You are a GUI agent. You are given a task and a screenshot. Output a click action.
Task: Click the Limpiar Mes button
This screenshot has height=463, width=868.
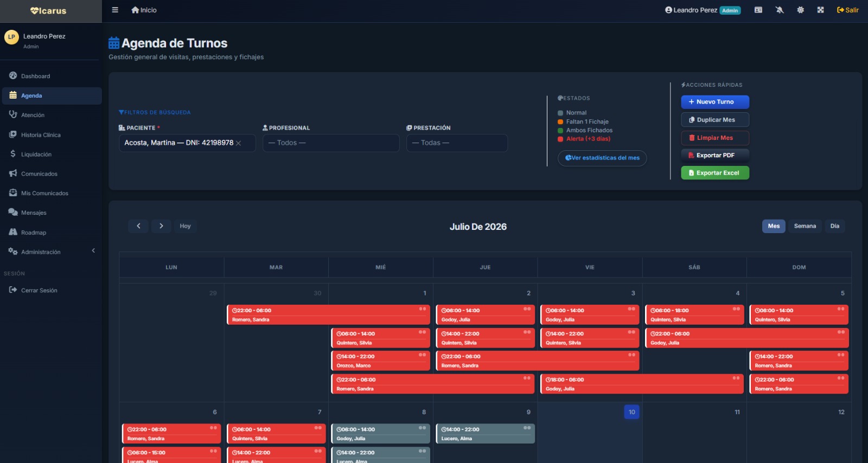715,138
